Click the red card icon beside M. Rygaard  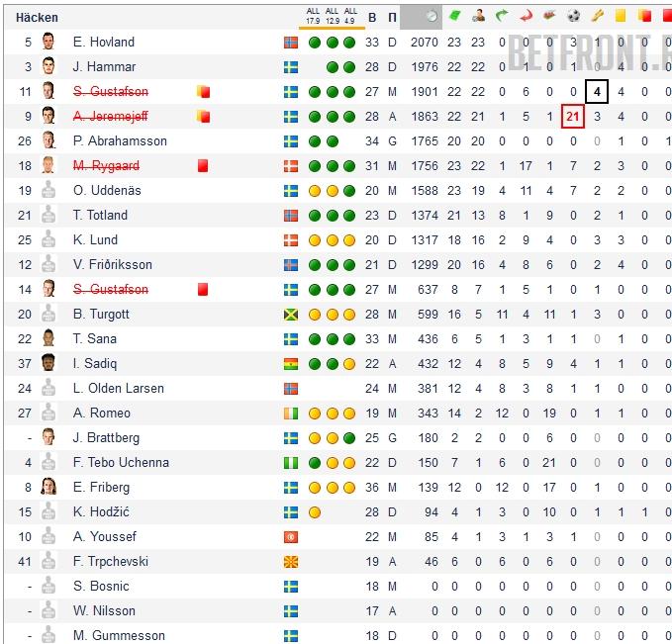pyautogui.click(x=203, y=165)
